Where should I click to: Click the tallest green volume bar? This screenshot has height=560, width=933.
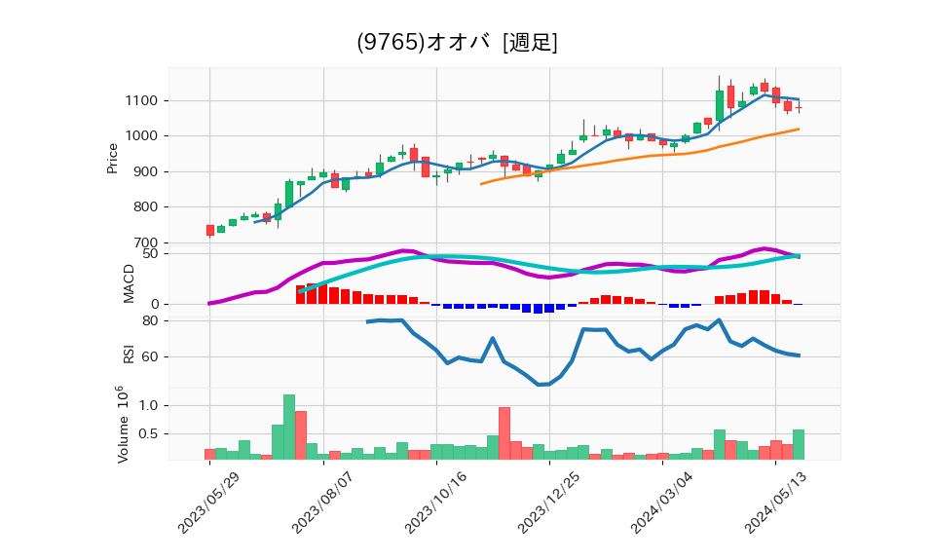coord(289,427)
